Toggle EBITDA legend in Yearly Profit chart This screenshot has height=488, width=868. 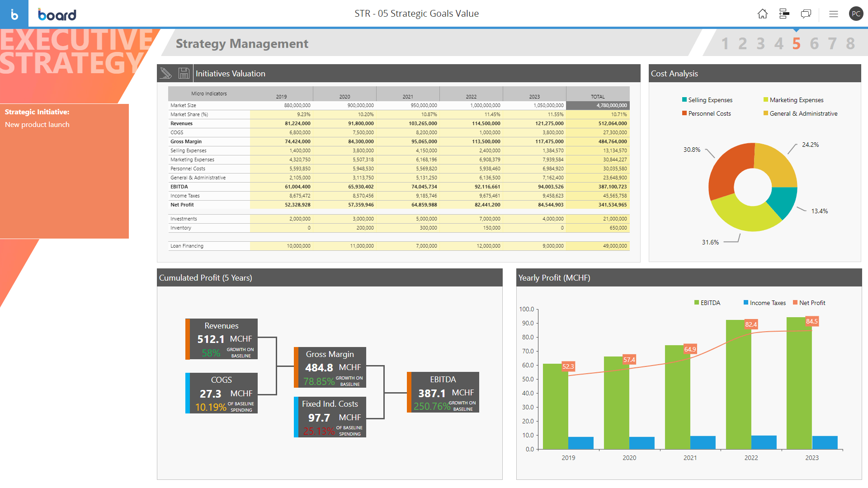tap(707, 303)
